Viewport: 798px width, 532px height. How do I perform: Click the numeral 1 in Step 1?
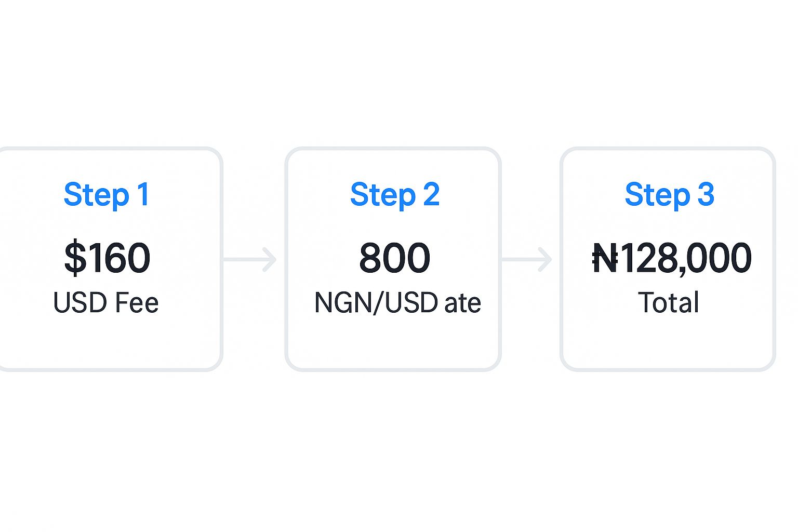pyautogui.click(x=143, y=194)
